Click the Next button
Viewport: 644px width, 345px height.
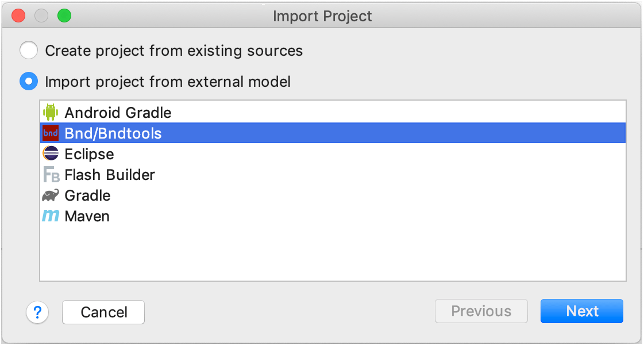coord(582,311)
